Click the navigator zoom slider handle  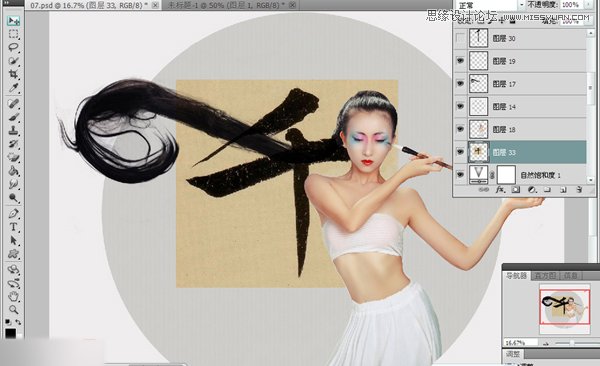pyautogui.click(x=572, y=343)
